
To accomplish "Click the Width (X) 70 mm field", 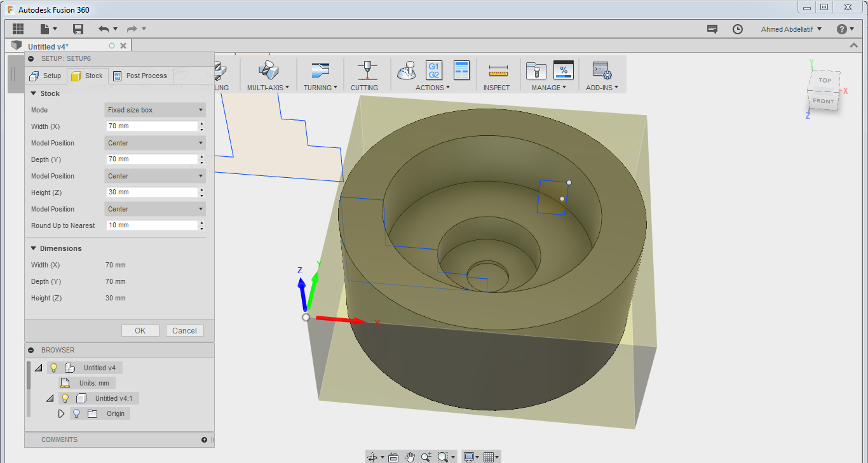I will click(x=152, y=126).
